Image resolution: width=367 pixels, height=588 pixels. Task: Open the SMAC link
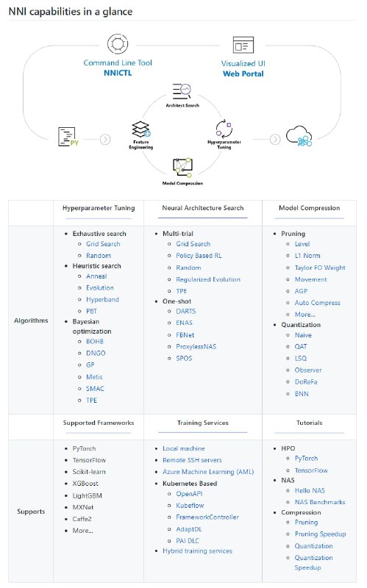(95, 389)
